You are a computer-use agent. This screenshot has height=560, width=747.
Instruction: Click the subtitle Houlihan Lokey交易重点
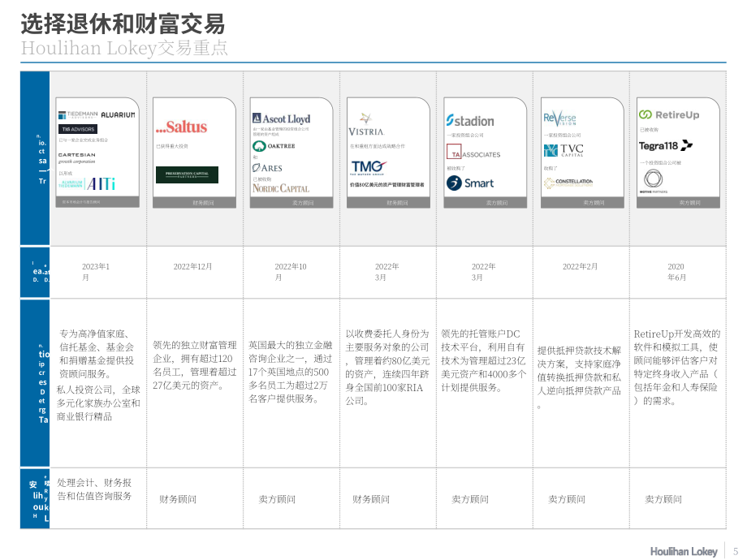pyautogui.click(x=124, y=48)
